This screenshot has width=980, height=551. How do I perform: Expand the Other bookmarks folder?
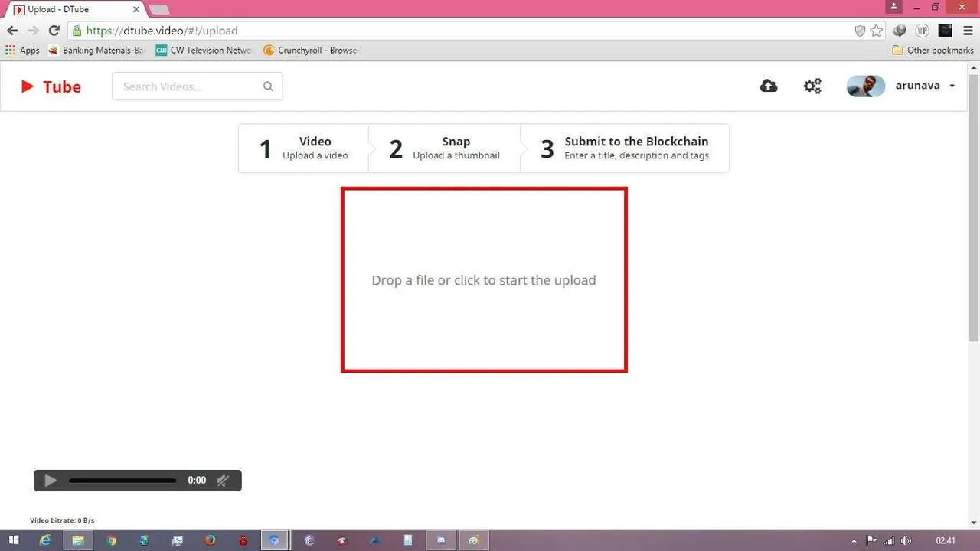click(933, 51)
